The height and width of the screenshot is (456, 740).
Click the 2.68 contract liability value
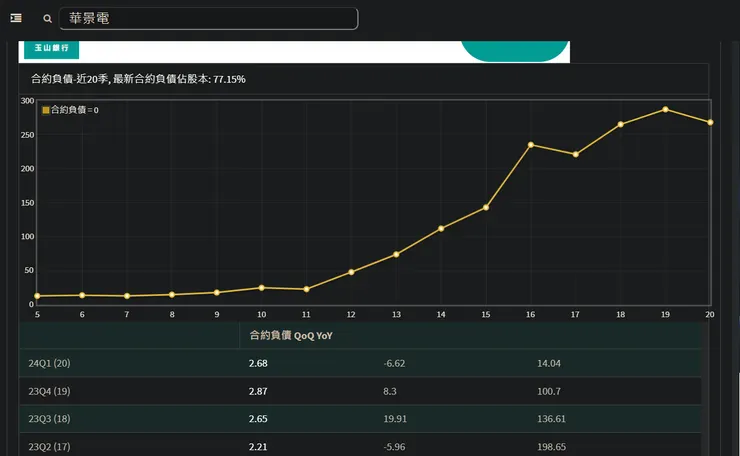258,363
